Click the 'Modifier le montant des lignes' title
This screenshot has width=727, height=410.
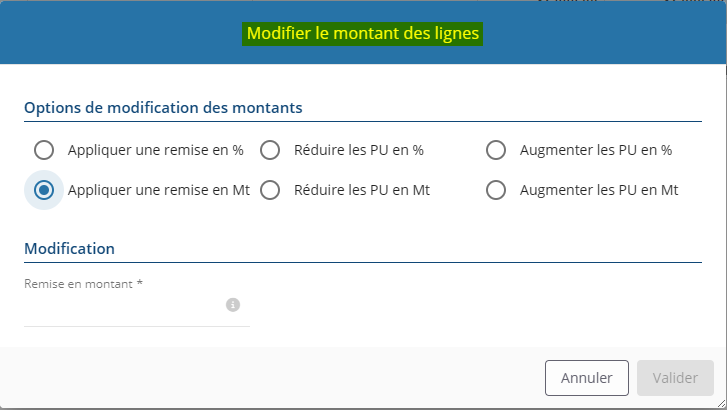pyautogui.click(x=363, y=34)
